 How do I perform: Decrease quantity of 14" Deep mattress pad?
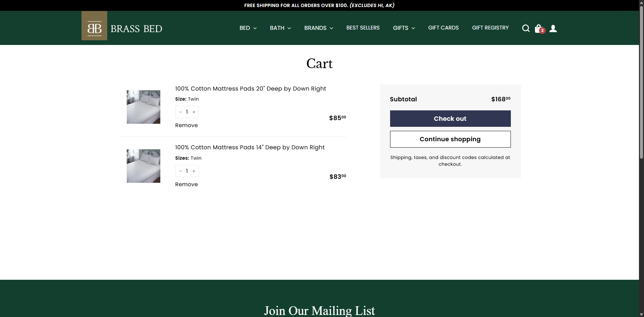(180, 171)
